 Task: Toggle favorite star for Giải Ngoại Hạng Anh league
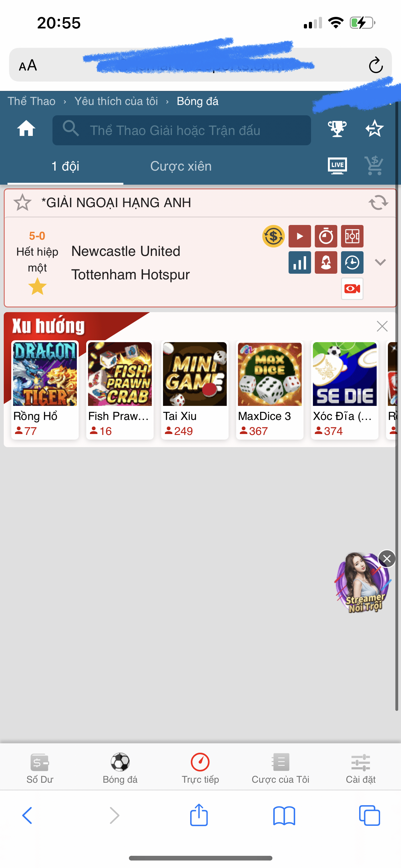click(22, 202)
